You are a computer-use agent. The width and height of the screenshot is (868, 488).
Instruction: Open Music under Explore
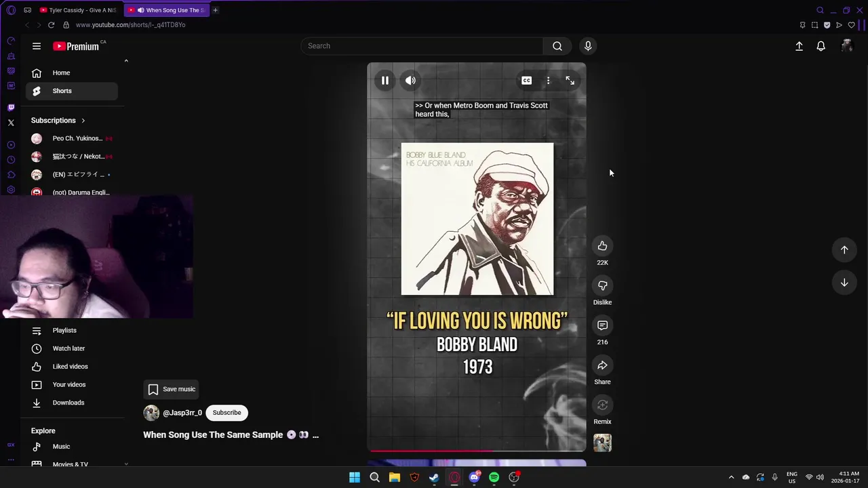click(x=72, y=447)
